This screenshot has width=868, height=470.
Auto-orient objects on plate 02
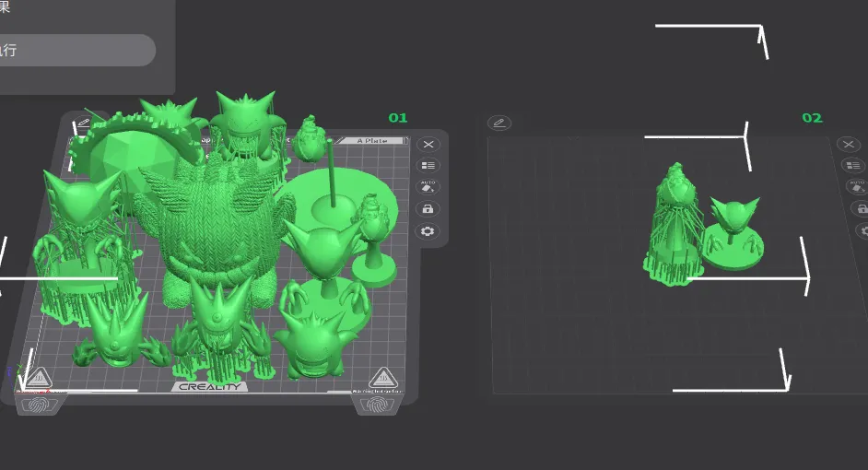coord(857,187)
